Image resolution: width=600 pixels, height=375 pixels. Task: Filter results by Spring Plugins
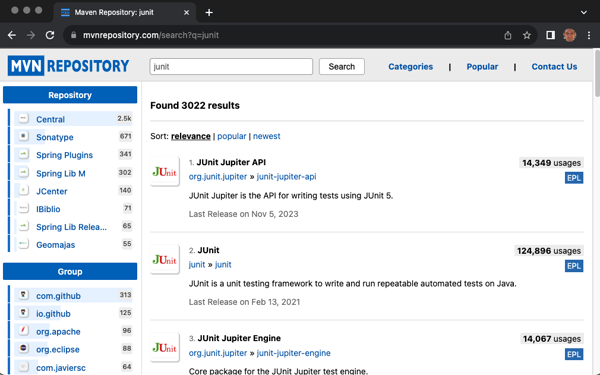point(64,155)
